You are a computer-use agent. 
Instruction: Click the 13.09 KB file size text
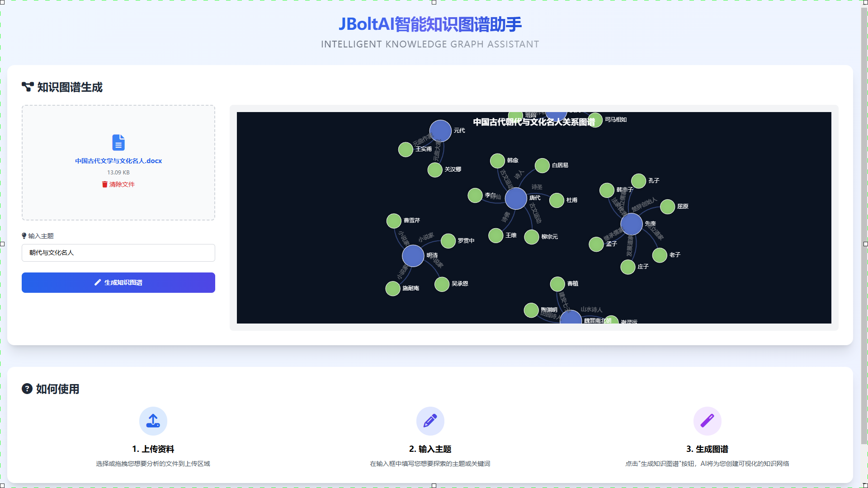[x=118, y=173]
